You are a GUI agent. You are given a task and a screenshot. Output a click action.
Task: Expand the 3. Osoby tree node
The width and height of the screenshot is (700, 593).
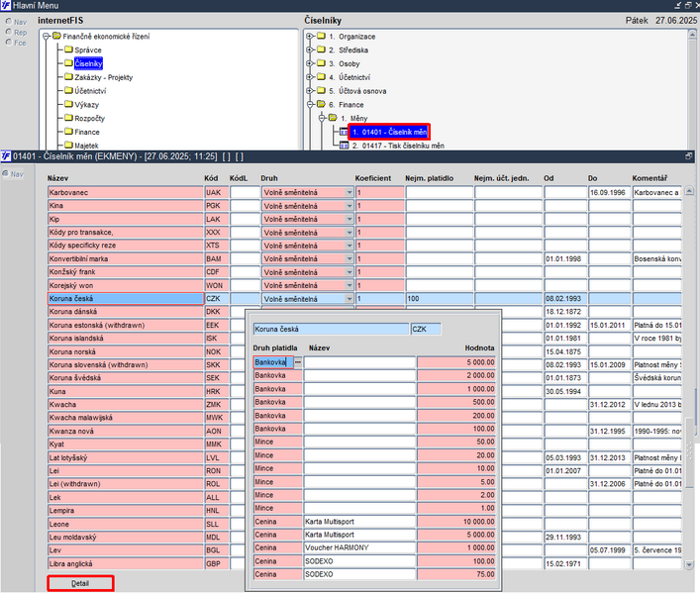310,63
